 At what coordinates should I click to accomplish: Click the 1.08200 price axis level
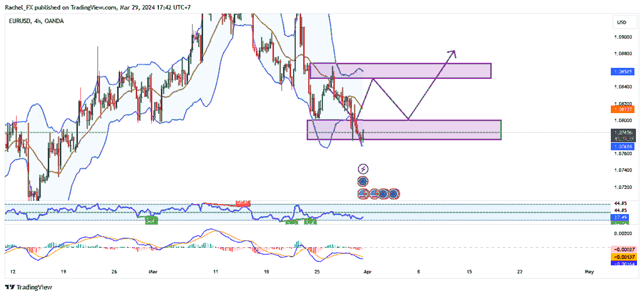[x=622, y=103]
